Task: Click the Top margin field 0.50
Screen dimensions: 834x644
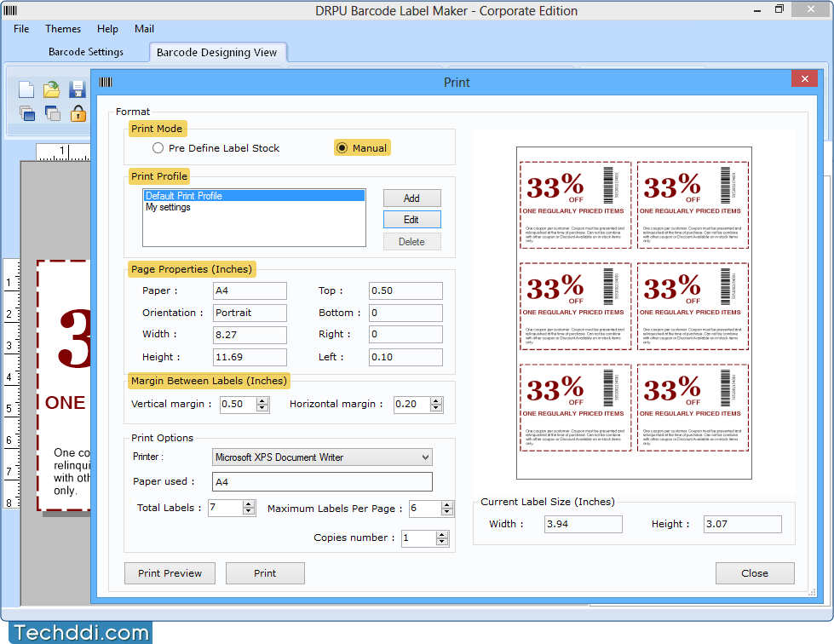Action: [405, 290]
